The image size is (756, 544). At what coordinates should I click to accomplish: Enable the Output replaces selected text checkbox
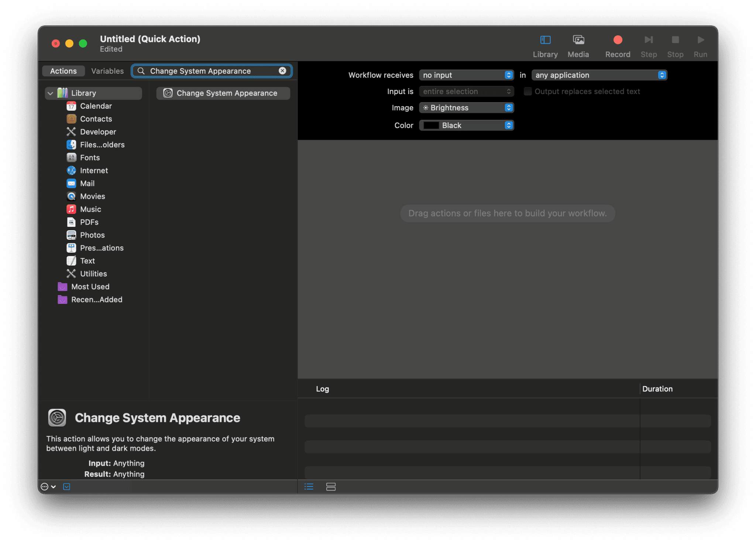(528, 91)
